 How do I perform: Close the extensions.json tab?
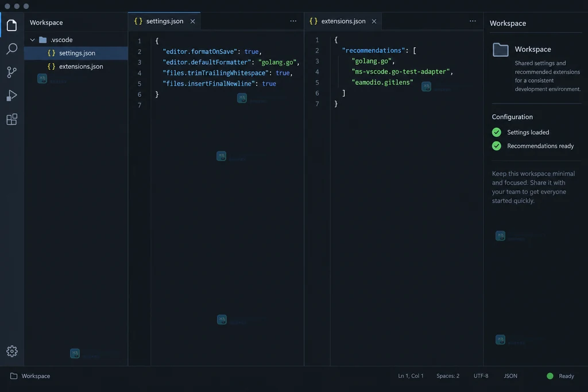pos(374,21)
